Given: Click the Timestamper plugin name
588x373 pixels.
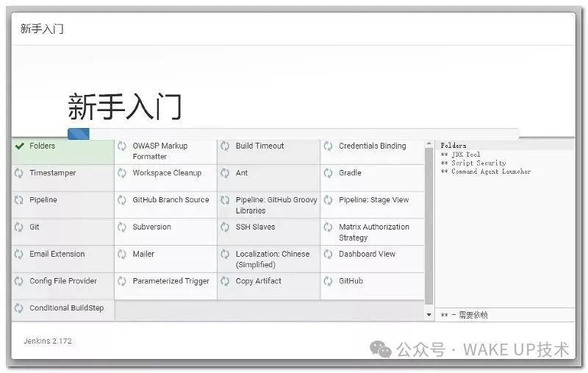Looking at the screenshot, I should [x=53, y=173].
